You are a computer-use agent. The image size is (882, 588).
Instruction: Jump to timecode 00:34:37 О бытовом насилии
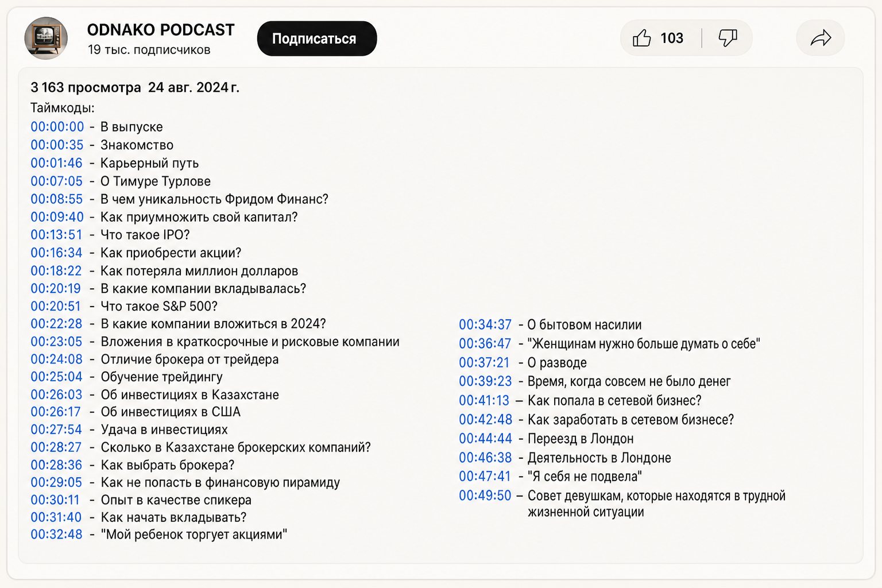[x=485, y=325]
